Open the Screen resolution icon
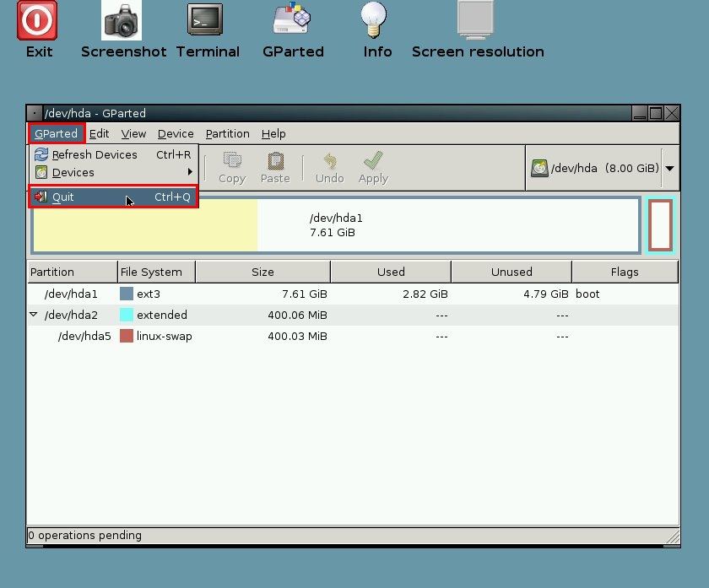The width and height of the screenshot is (709, 588). pyautogui.click(x=475, y=19)
